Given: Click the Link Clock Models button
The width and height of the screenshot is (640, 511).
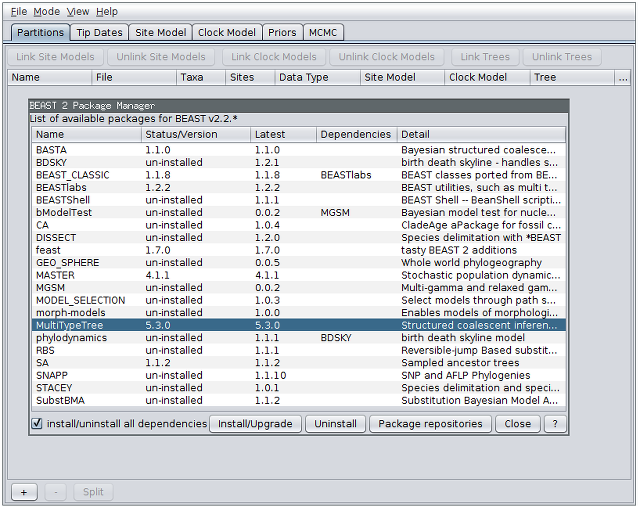Looking at the screenshot, I should [x=274, y=57].
